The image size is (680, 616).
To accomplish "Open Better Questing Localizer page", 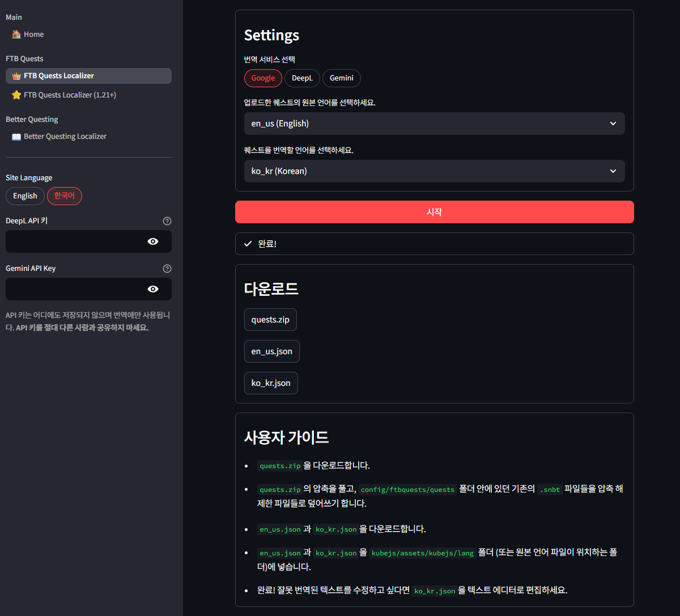I will (88, 137).
